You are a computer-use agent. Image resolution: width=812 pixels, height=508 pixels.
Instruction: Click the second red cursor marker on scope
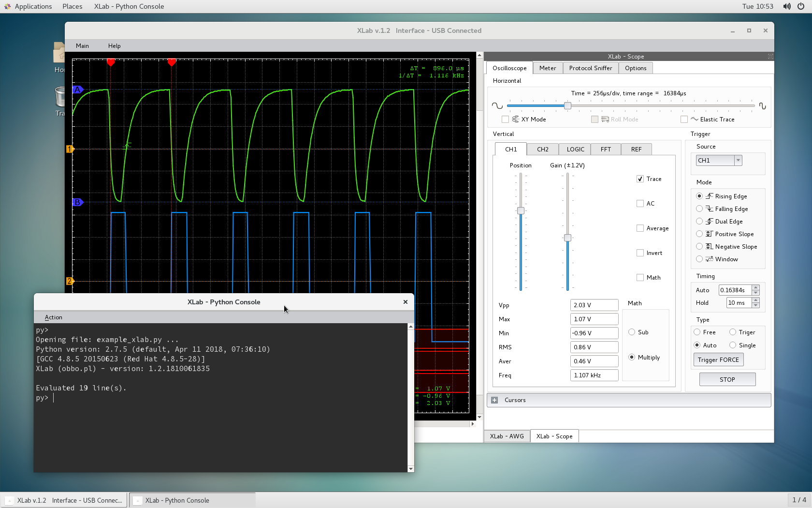point(172,62)
